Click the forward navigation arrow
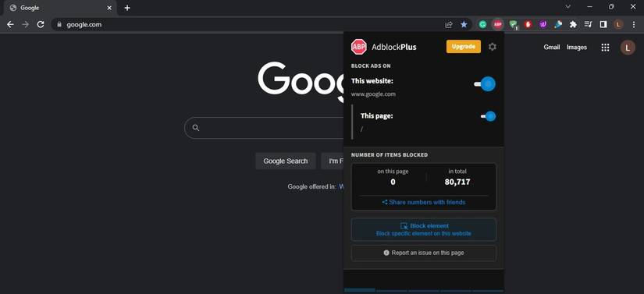 (26, 25)
